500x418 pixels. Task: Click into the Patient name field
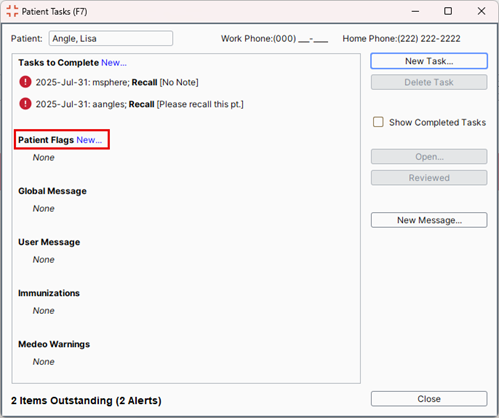tap(111, 38)
